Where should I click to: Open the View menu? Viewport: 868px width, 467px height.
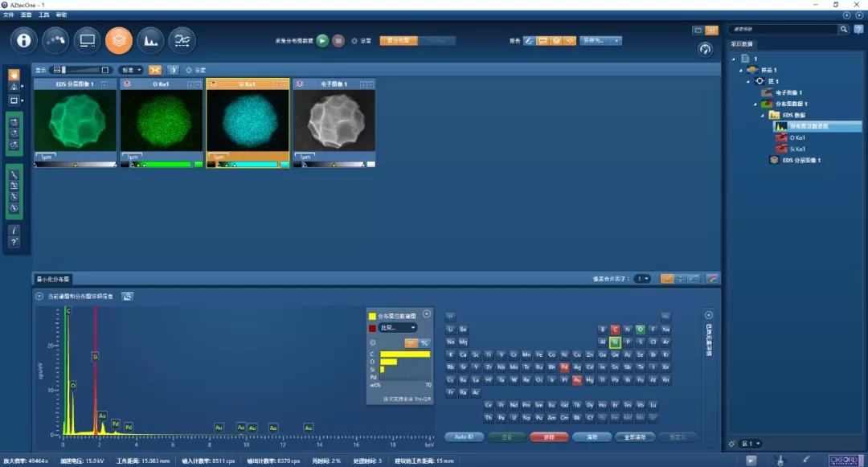pos(26,15)
